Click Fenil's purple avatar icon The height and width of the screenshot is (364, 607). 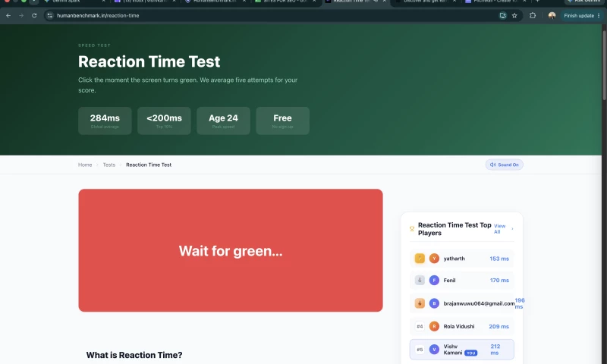[434, 280]
